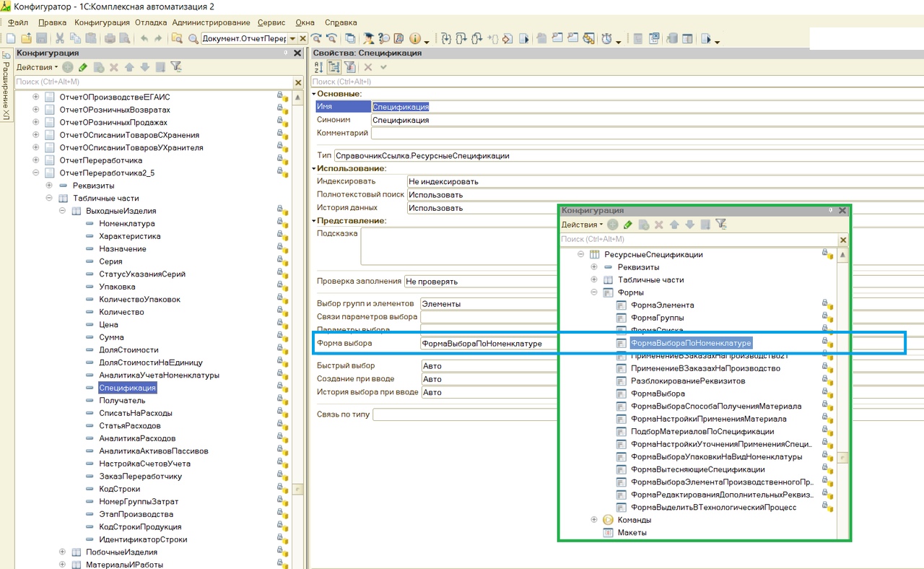Open the Файл menu
The height and width of the screenshot is (569, 924).
coord(18,22)
